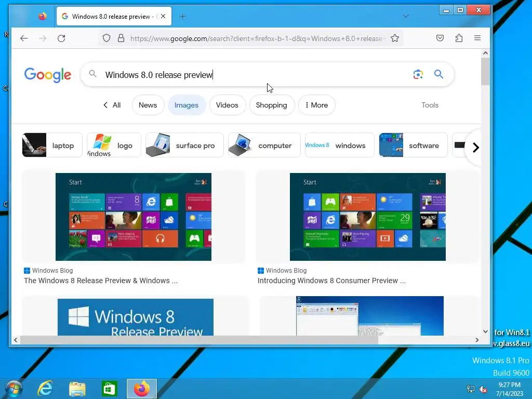Show more filter chips with the arrow

[x=476, y=147]
